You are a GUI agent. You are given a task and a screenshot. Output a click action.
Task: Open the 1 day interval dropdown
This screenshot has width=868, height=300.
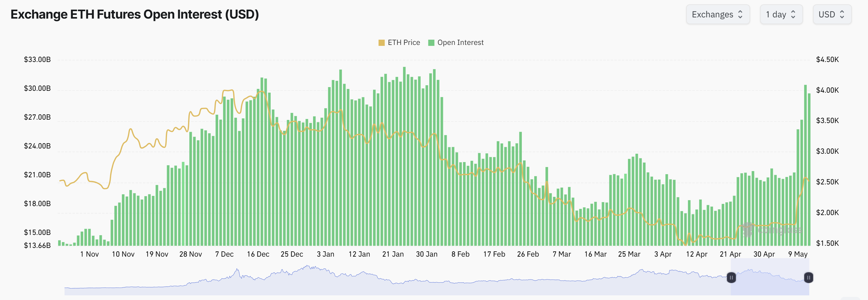click(x=781, y=15)
